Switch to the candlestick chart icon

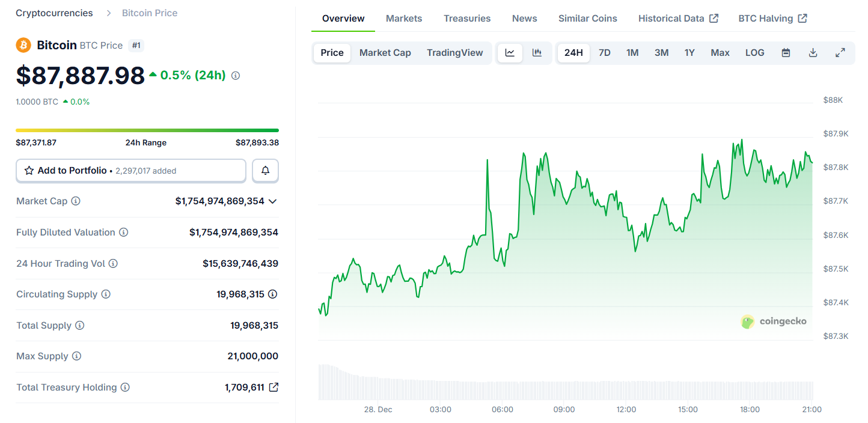pos(537,53)
